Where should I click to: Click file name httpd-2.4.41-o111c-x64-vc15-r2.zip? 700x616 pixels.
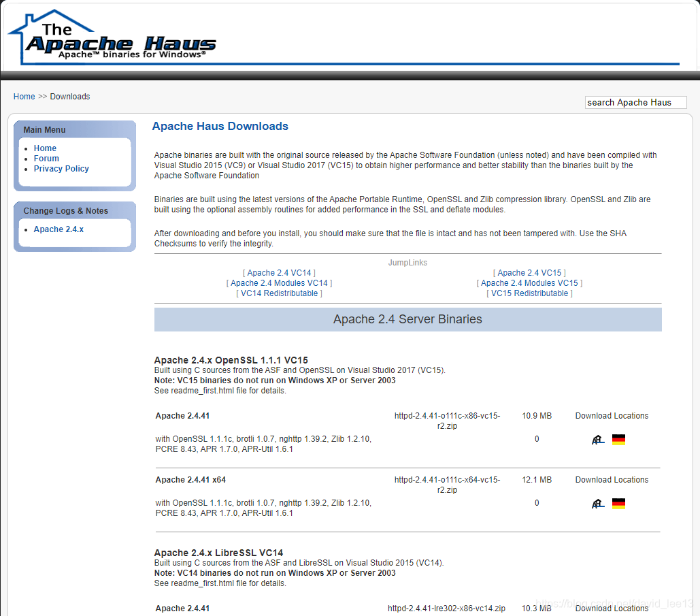pyautogui.click(x=447, y=484)
